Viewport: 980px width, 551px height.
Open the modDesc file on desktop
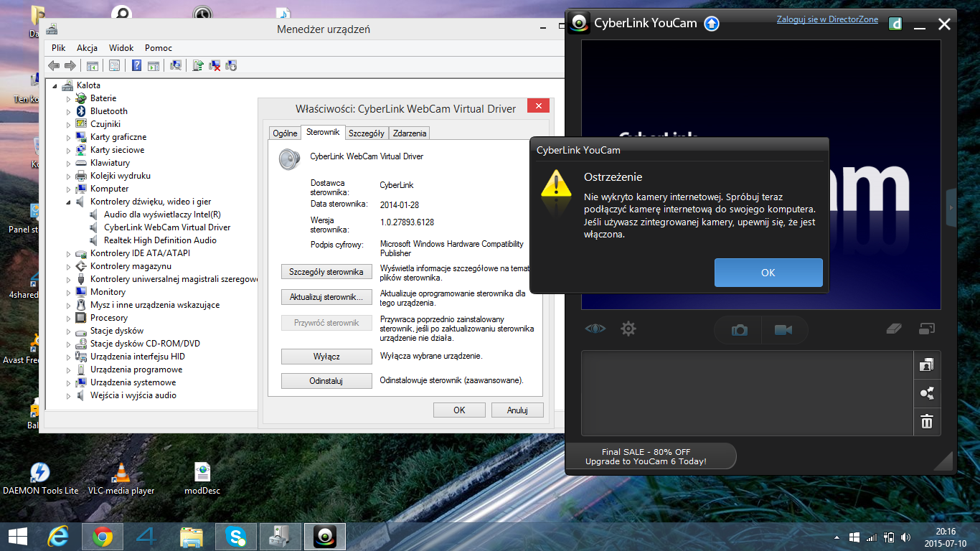pos(202,478)
